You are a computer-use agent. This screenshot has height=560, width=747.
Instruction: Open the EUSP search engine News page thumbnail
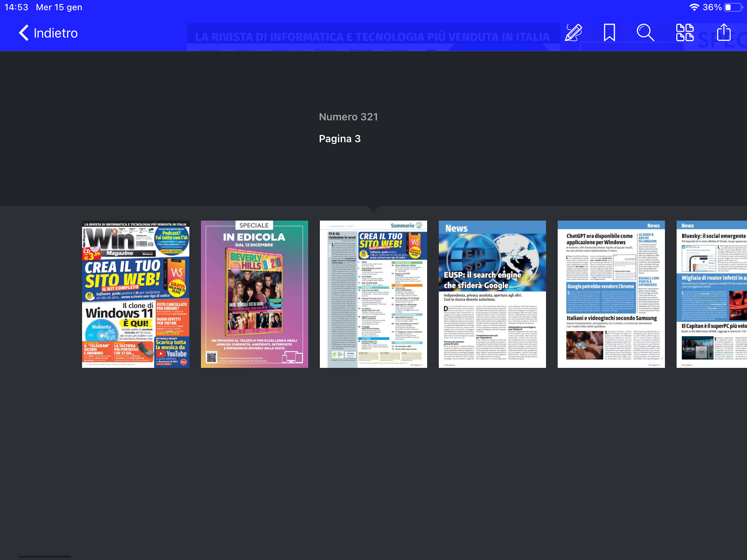point(492,294)
